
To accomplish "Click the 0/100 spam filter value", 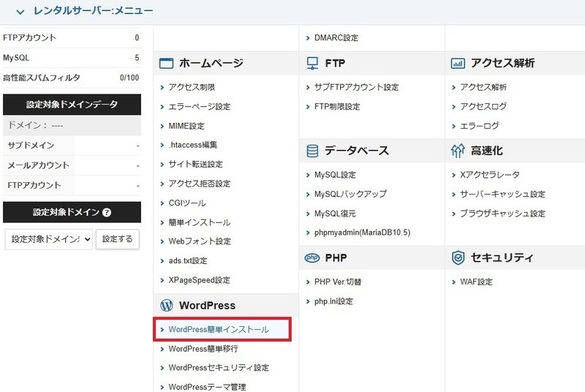I will tap(129, 78).
